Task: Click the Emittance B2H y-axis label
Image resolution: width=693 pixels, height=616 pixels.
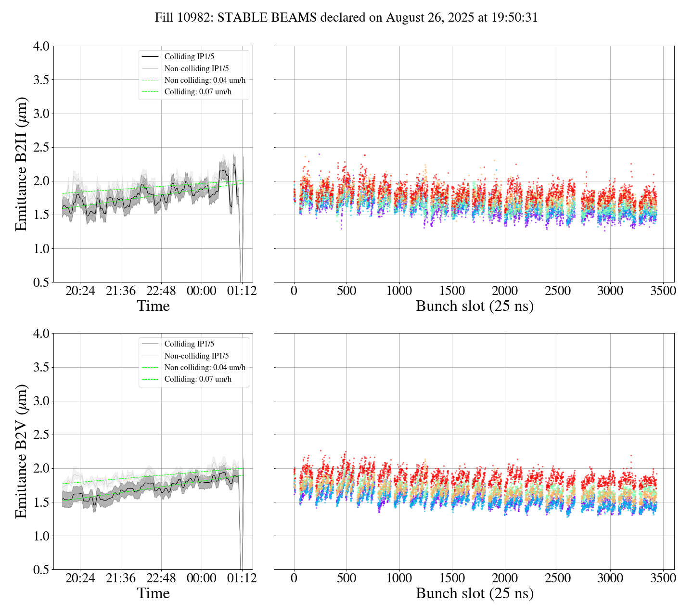Action: click(x=21, y=164)
